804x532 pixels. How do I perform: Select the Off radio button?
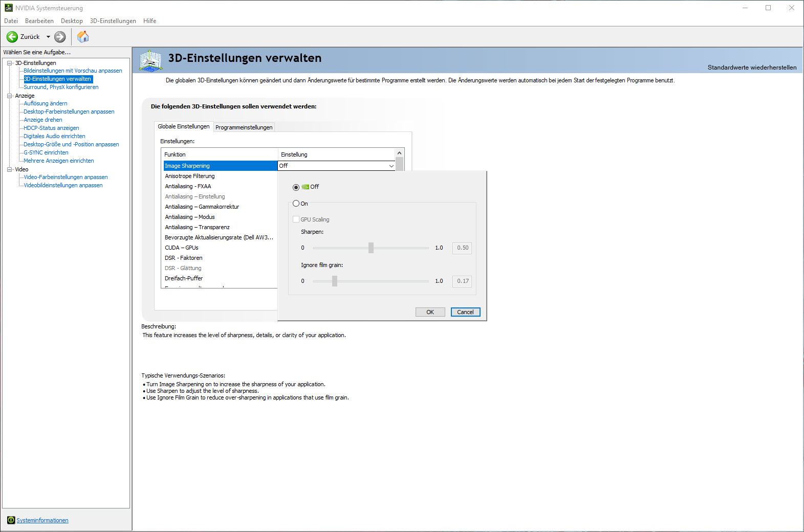[x=296, y=187]
